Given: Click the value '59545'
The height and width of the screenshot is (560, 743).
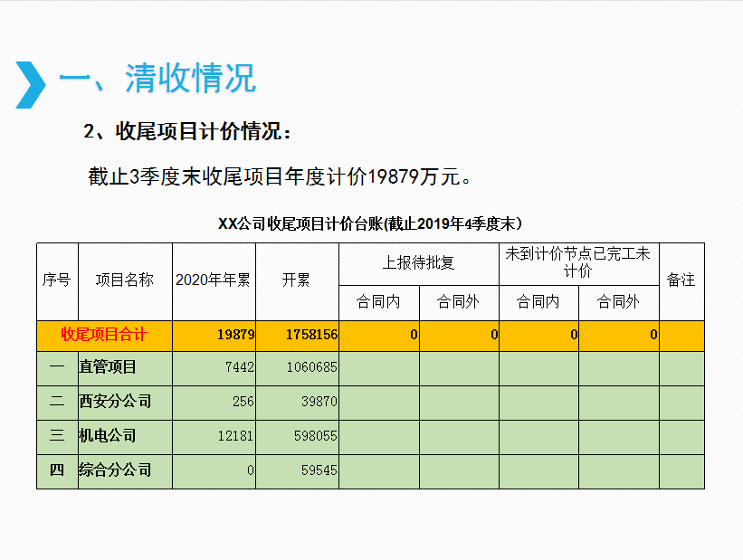Looking at the screenshot, I should (x=319, y=470).
